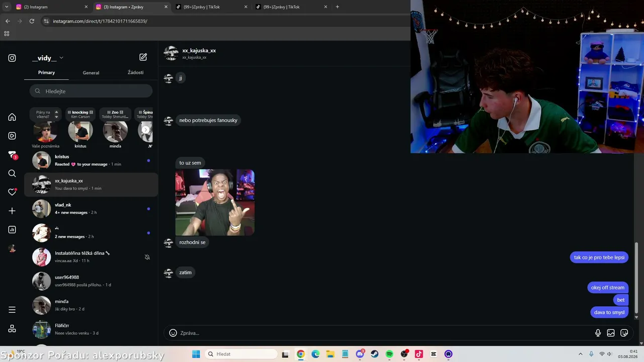Select the "tak co je pro tebe lepsi" message
Image resolution: width=644 pixels, height=362 pixels.
click(599, 257)
